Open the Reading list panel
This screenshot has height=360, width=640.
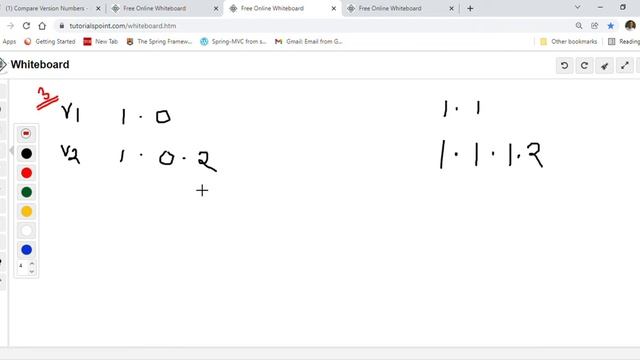(624, 42)
